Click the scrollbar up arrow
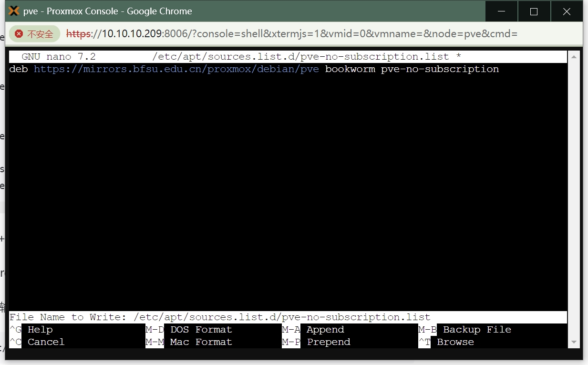This screenshot has height=365, width=588. point(574,56)
